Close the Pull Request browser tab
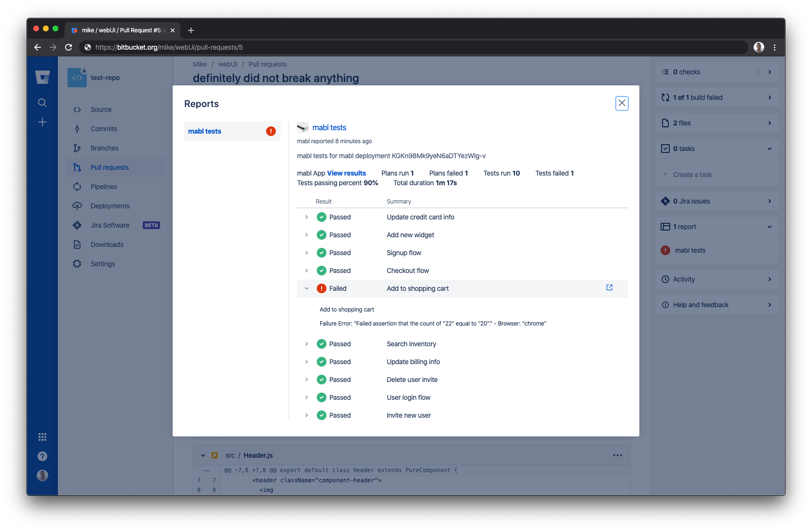Image resolution: width=812 pixels, height=531 pixels. pos(173,30)
